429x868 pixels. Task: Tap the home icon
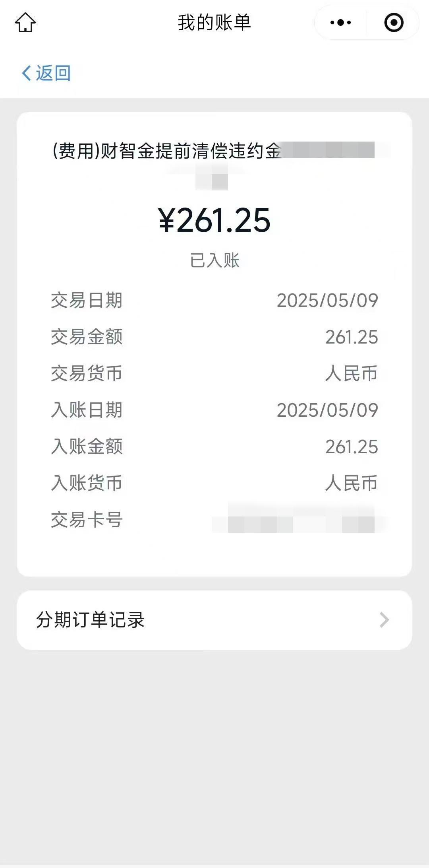(x=25, y=22)
